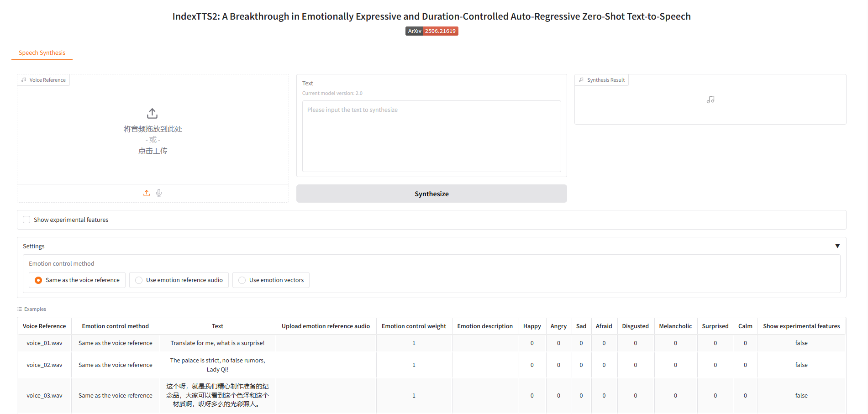This screenshot has height=414, width=868.
Task: Click the upload arrow icon in Voice Reference
Action: pyautogui.click(x=153, y=113)
